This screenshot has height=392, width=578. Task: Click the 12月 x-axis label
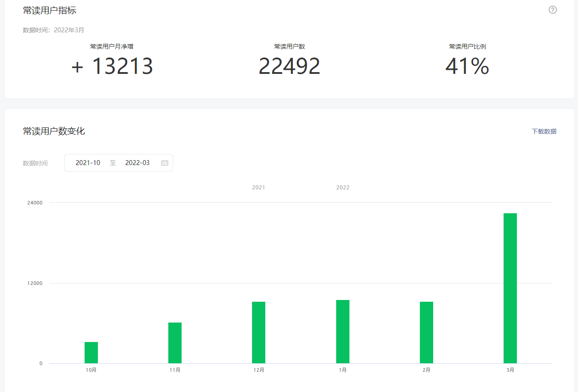pos(259,370)
